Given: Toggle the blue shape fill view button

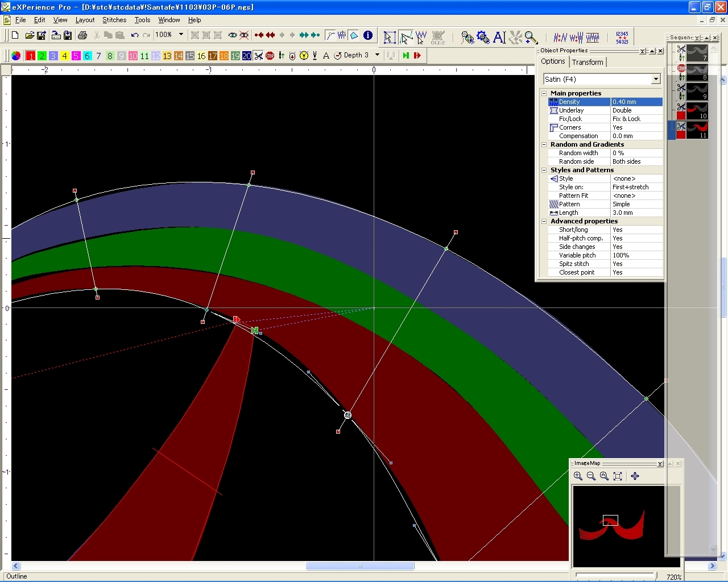Looking at the screenshot, I should click(353, 35).
